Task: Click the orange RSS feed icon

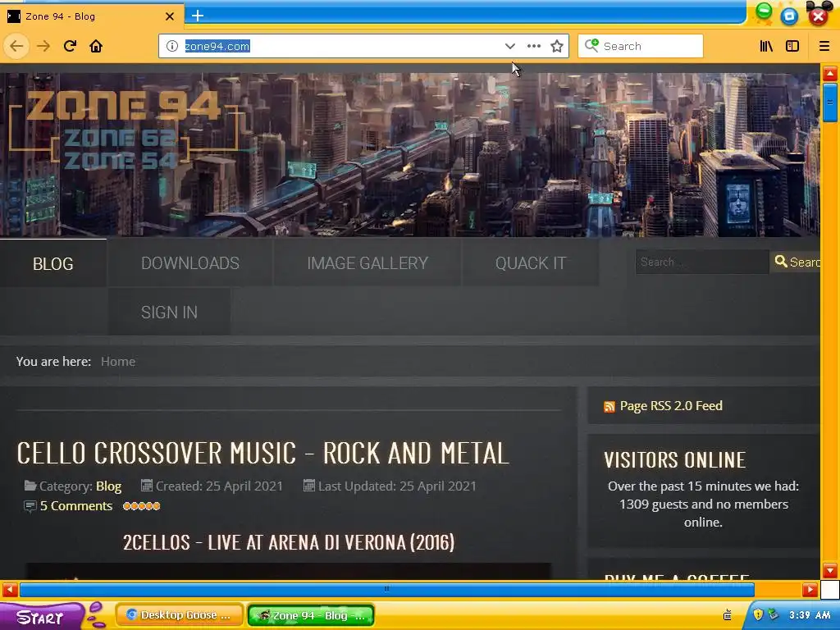Action: (x=609, y=407)
